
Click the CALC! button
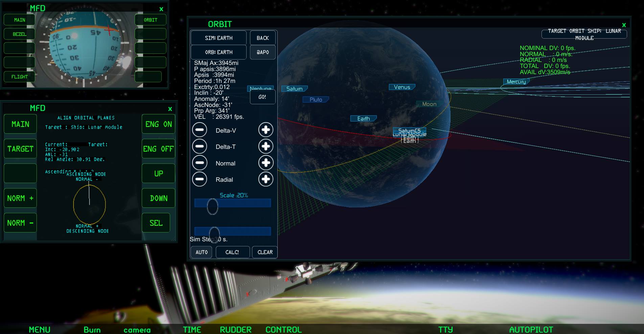click(232, 252)
